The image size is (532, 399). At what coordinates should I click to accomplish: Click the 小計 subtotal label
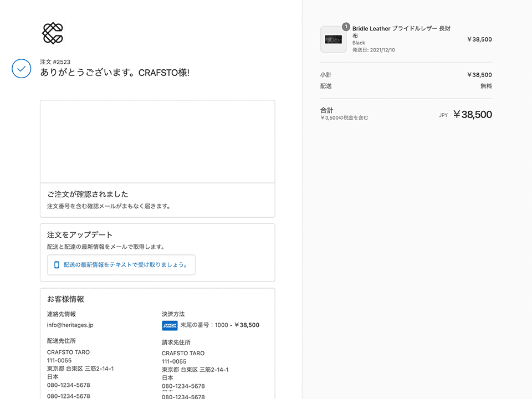[x=326, y=75]
